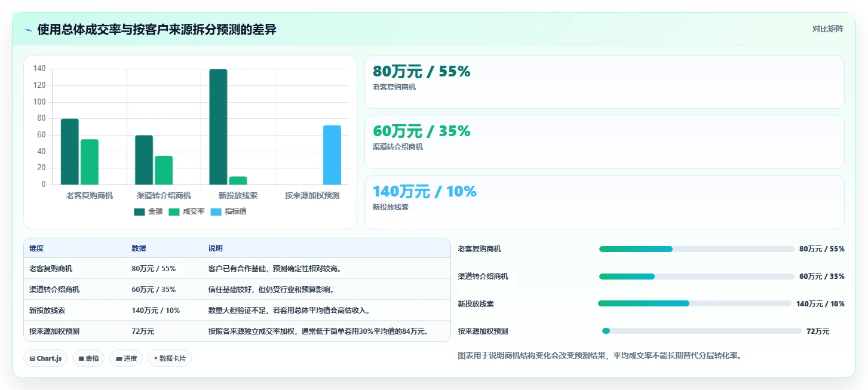Select the 新投放线索 table row cell
Image resolution: width=868 pixels, height=390 pixels.
47,311
